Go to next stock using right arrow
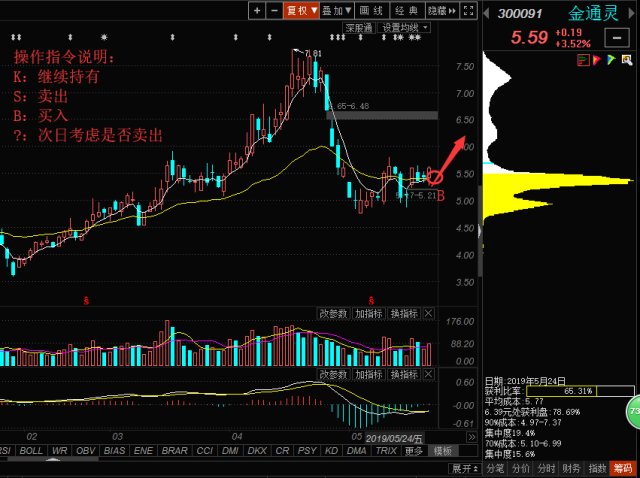Image resolution: width=640 pixels, height=478 pixels. (x=633, y=13)
